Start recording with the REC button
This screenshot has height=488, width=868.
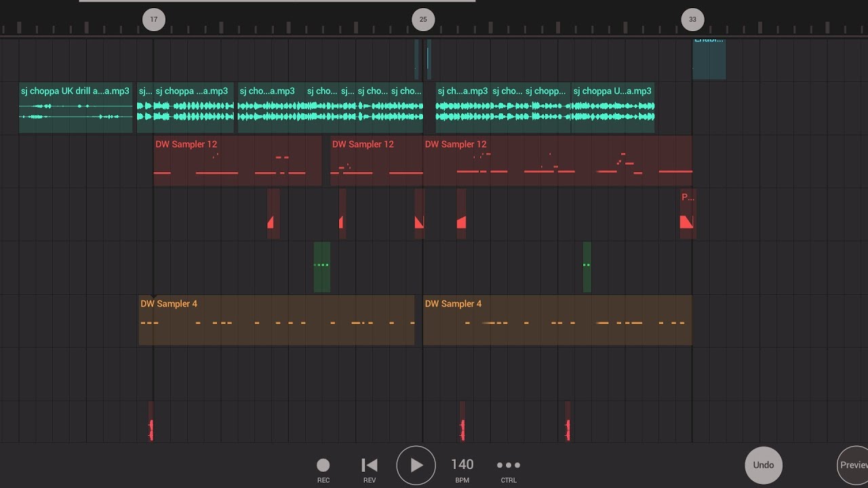coord(323,470)
